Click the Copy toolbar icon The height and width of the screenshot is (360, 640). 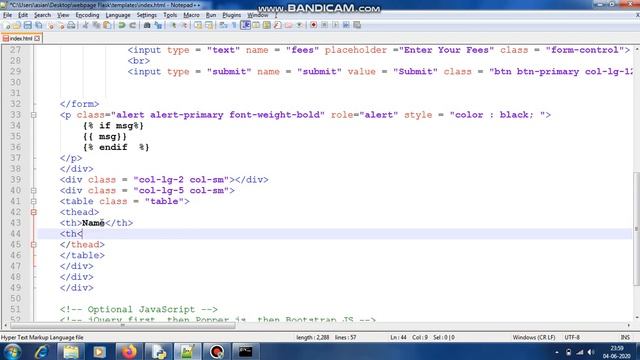tap(96, 25)
